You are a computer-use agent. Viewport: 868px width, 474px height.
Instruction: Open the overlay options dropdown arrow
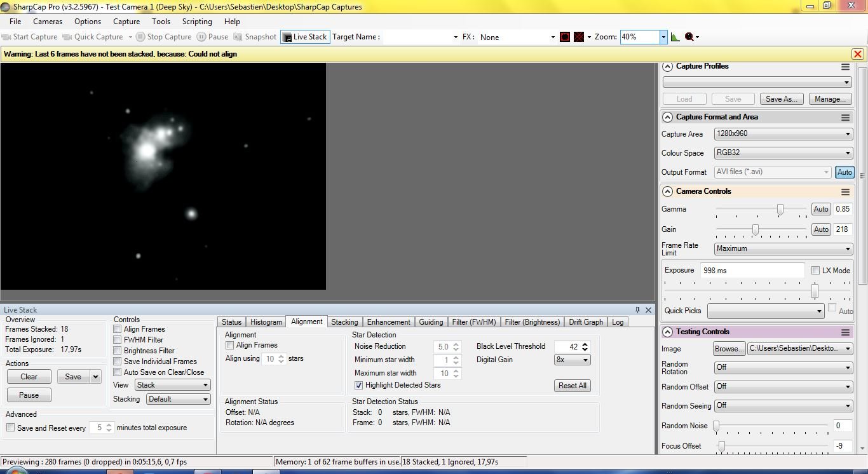tap(589, 37)
